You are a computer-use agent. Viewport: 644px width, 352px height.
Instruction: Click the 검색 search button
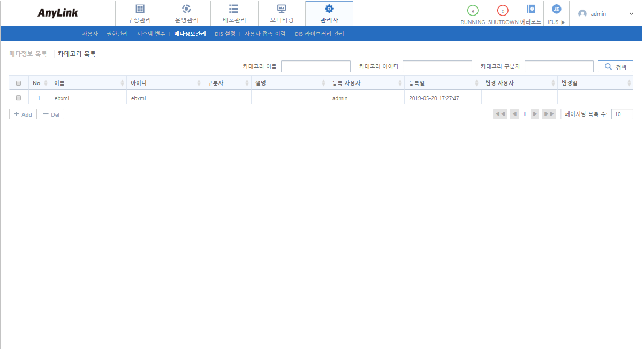click(x=615, y=67)
